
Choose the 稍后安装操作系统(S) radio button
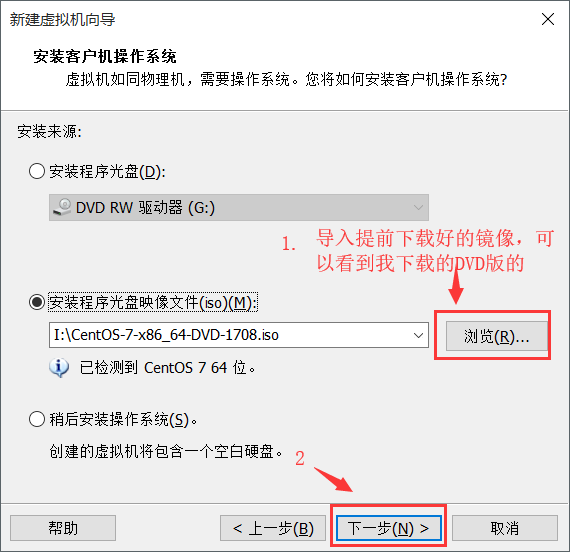pos(37,419)
